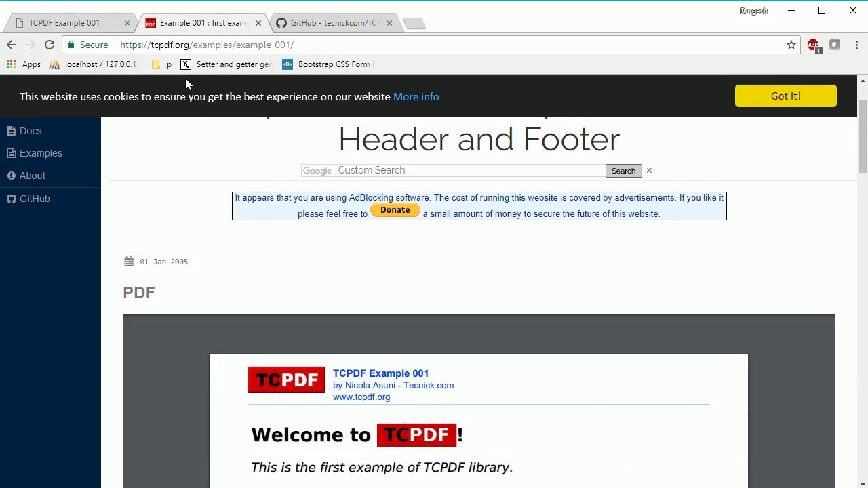Open About in the sidebar
Viewport: 868px width, 488px height.
coord(26,176)
